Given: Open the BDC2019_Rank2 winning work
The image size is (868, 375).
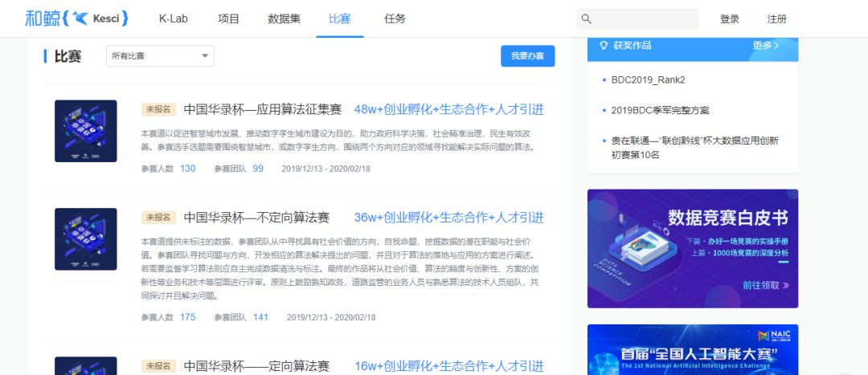Looking at the screenshot, I should (x=649, y=80).
